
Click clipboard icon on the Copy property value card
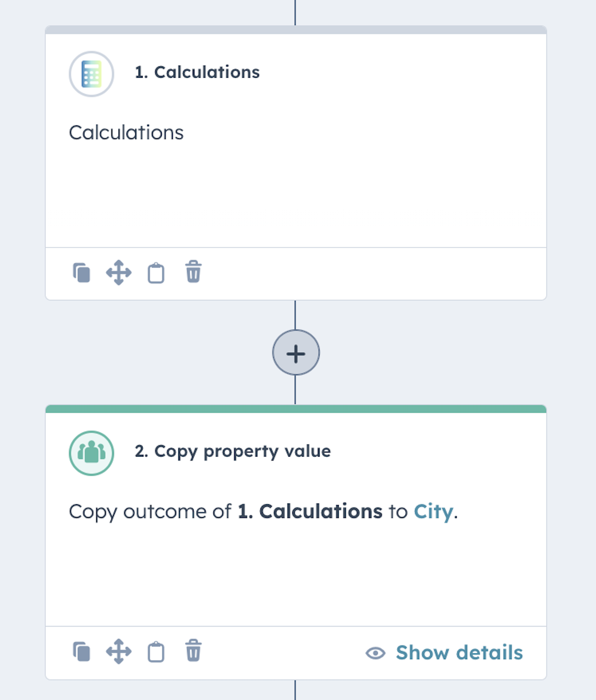tap(156, 652)
